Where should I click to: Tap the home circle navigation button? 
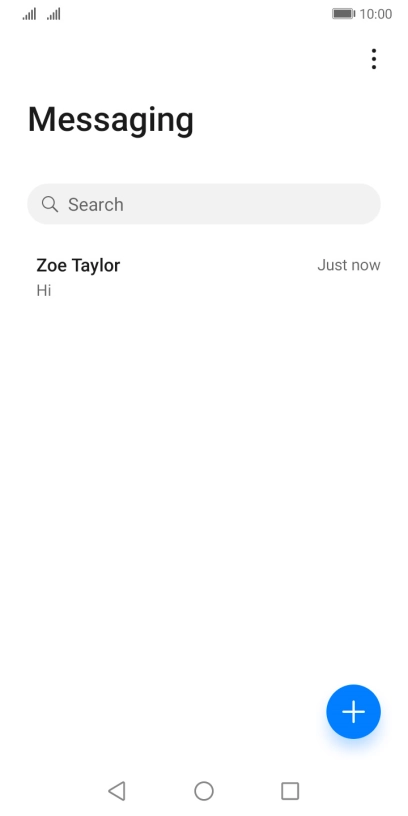pyautogui.click(x=204, y=790)
